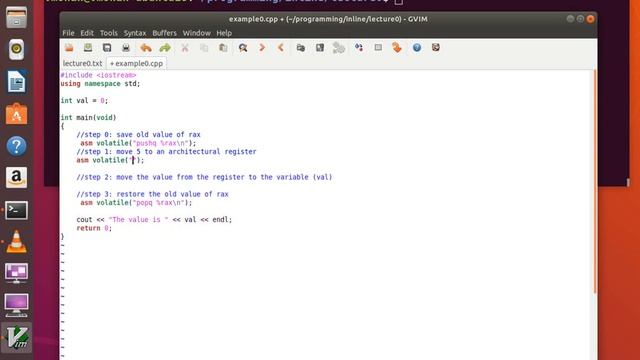Open LibreOffice Writer from the dock

point(16,81)
